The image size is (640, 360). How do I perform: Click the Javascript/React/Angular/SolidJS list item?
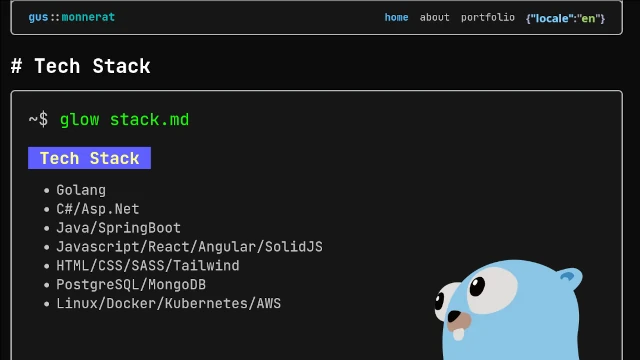[x=189, y=247]
